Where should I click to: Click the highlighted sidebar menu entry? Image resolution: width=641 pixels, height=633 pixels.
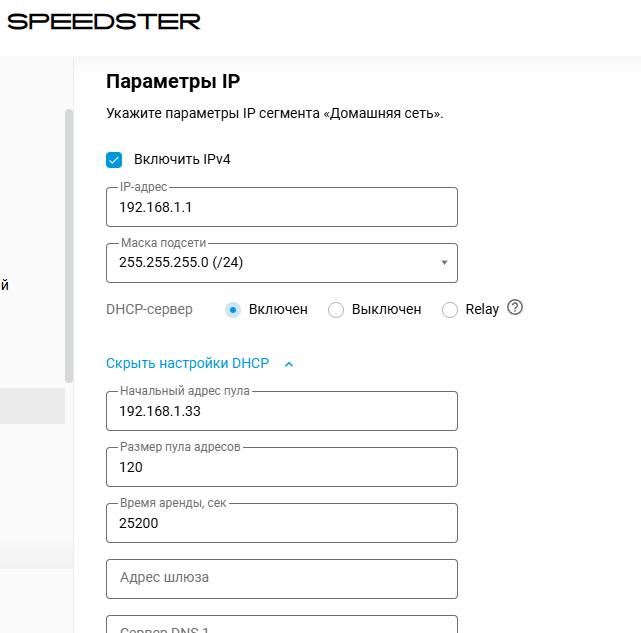point(32,406)
